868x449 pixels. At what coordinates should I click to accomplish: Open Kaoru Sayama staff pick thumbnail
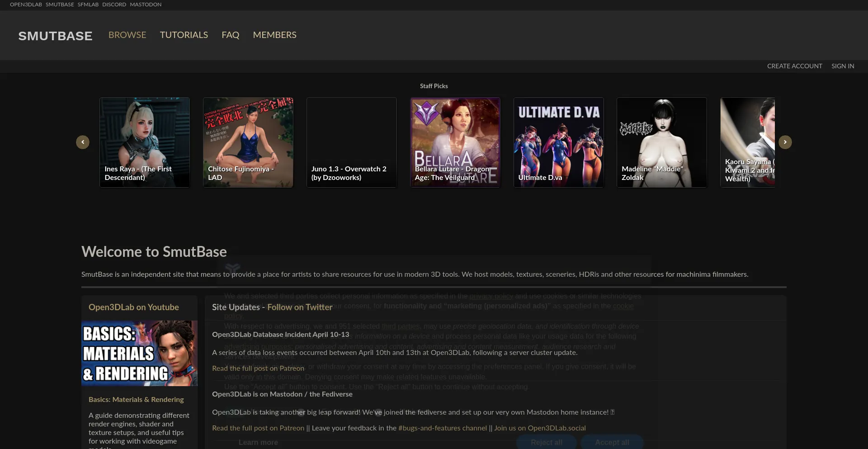click(x=748, y=142)
